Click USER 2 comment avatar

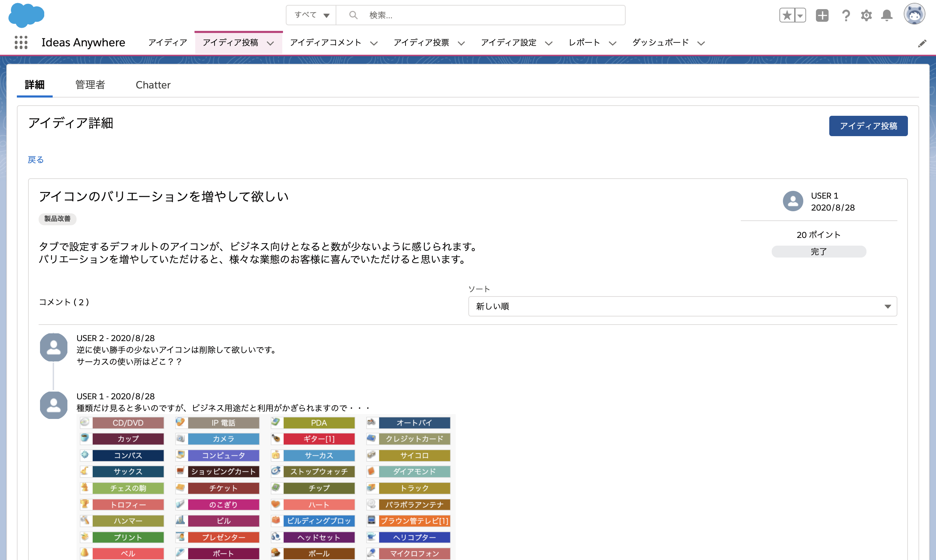(54, 347)
